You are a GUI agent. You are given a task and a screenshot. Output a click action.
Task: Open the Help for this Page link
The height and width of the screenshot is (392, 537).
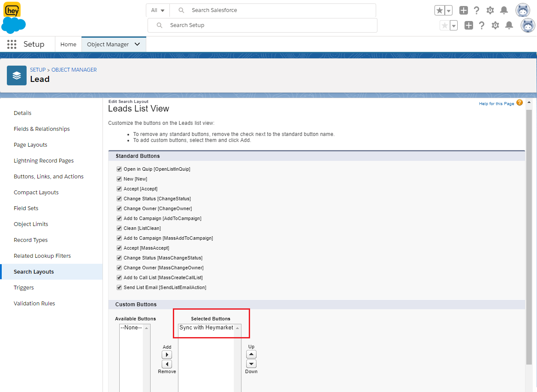tap(496, 103)
